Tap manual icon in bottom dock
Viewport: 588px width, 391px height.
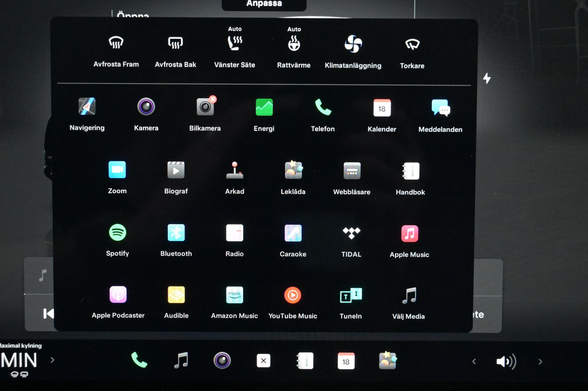pos(305,361)
